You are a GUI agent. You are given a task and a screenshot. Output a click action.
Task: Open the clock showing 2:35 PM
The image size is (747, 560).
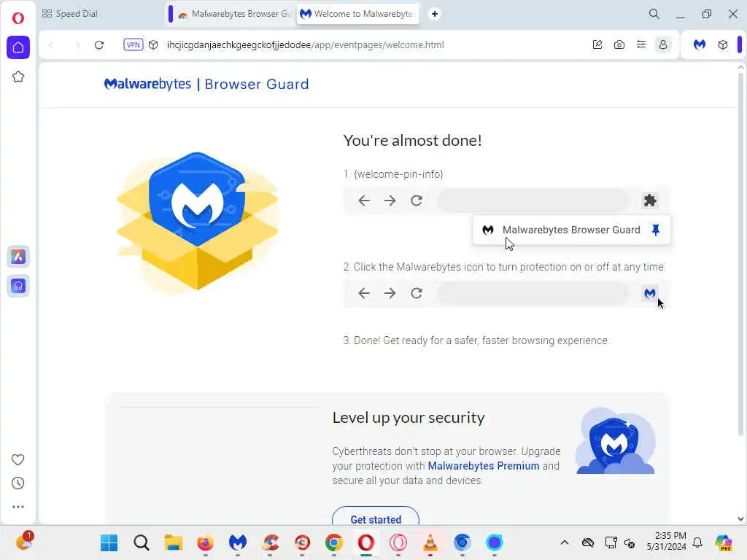(x=667, y=541)
